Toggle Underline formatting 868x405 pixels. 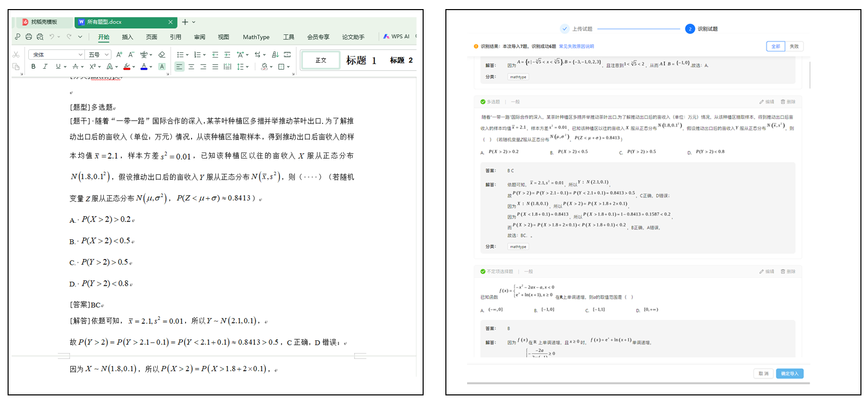coord(58,67)
